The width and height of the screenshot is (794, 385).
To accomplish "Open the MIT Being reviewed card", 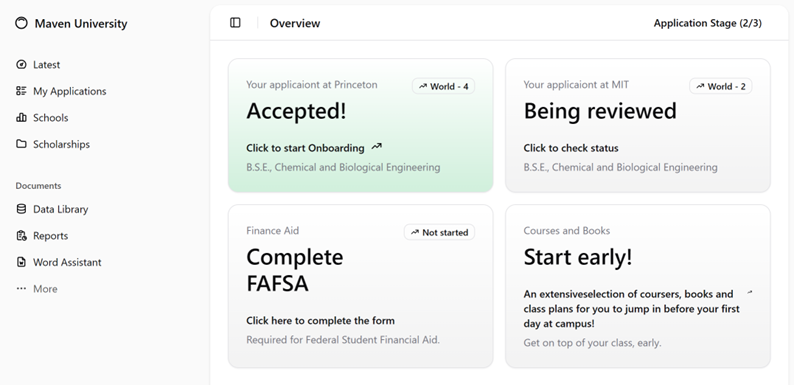I will pyautogui.click(x=638, y=125).
